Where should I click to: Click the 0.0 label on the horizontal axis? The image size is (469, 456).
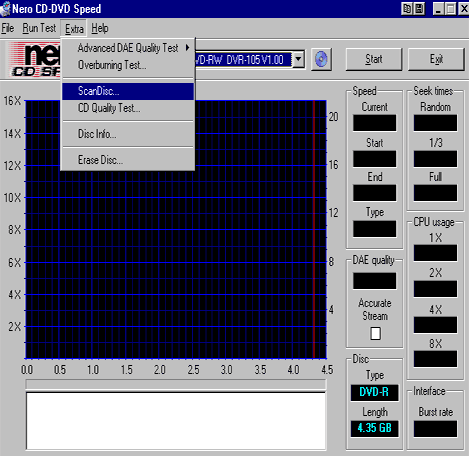coord(27,370)
